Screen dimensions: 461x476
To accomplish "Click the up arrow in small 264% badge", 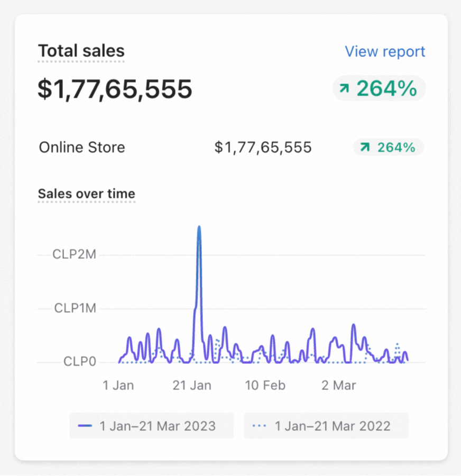I will click(365, 147).
